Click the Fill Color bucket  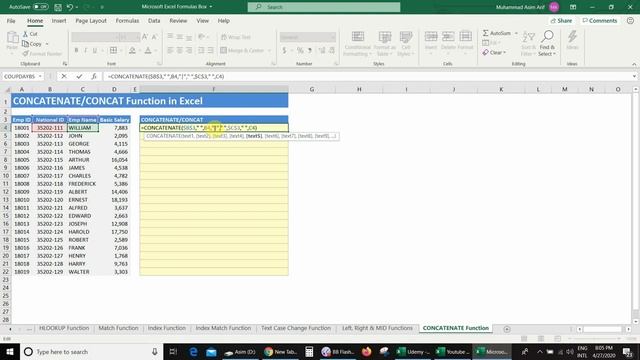[x=132, y=50]
